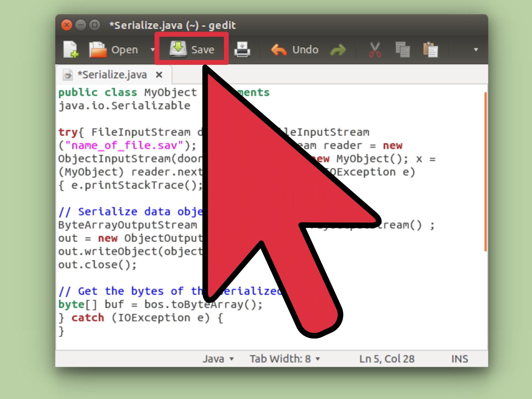Open the Java language mode dropdown
532x399 pixels.
tap(218, 359)
